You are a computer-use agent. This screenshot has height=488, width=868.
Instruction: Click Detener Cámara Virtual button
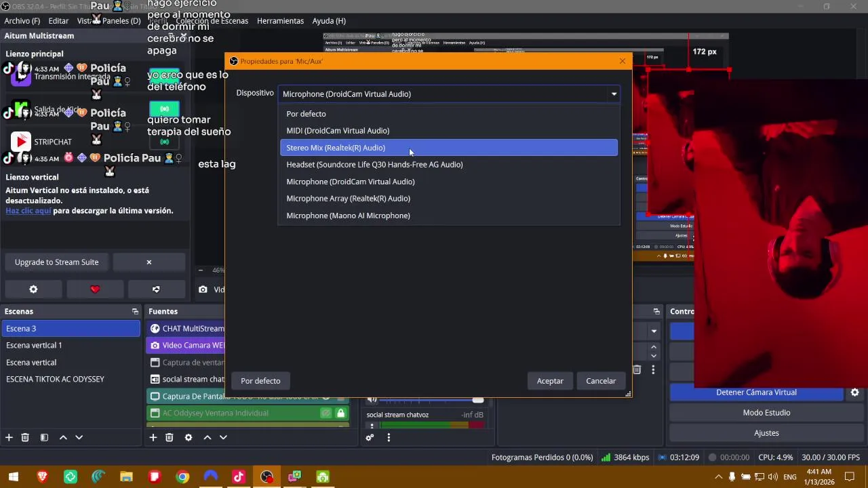[756, 392]
